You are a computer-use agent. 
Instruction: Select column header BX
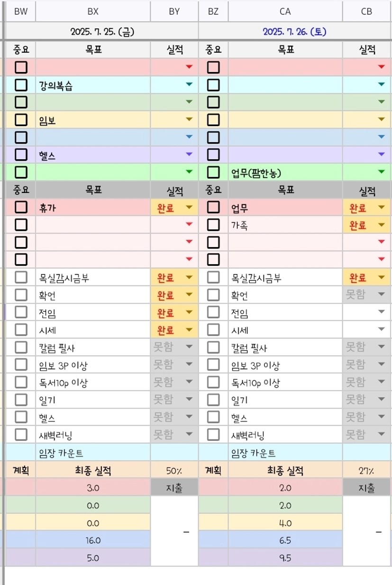point(93,11)
